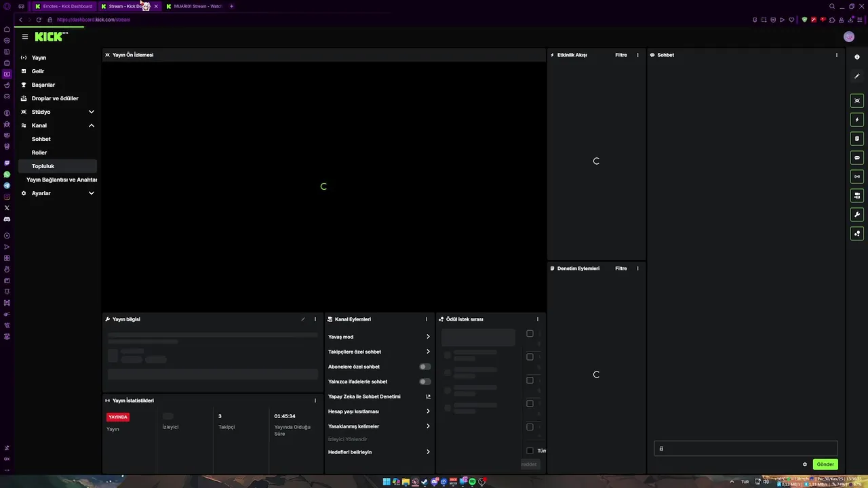Screen dimensions: 868x488
Task: Open Kanal Eylemleri three-dot menu
Action: tap(427, 319)
